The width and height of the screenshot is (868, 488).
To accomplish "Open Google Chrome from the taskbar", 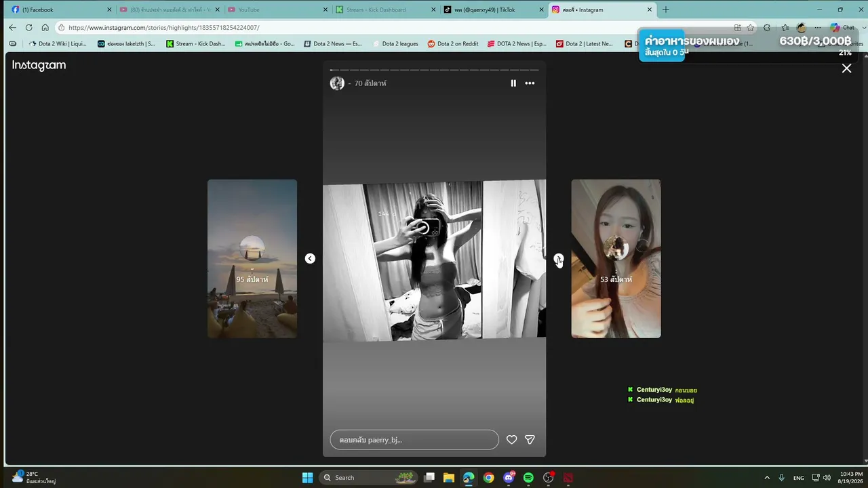I will pos(488,478).
